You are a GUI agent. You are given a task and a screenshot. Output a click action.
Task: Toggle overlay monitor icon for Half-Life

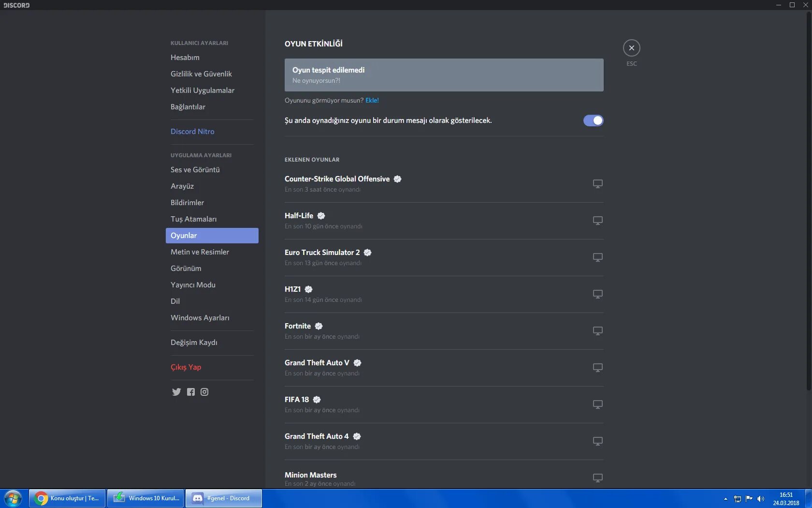coord(598,221)
